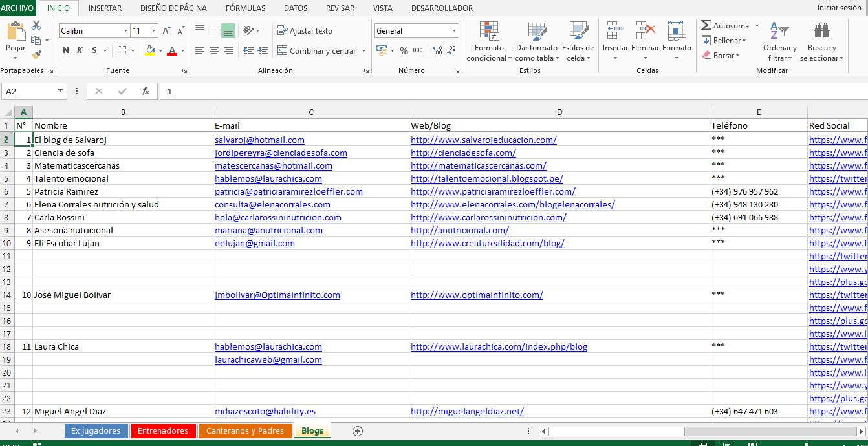
Task: Open Dar formato como tabla
Action: point(536,41)
